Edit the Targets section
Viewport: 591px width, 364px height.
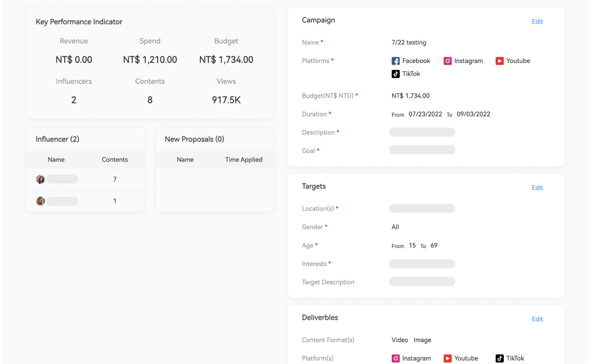[x=537, y=188]
